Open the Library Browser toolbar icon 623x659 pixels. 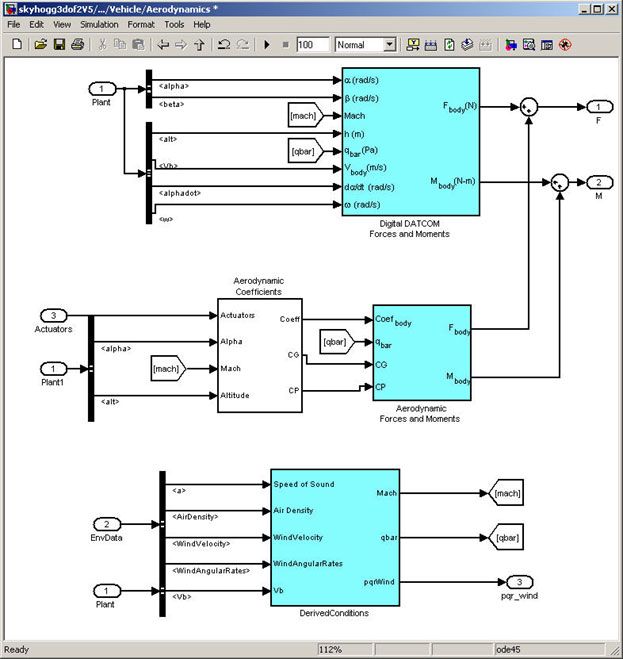[x=510, y=45]
